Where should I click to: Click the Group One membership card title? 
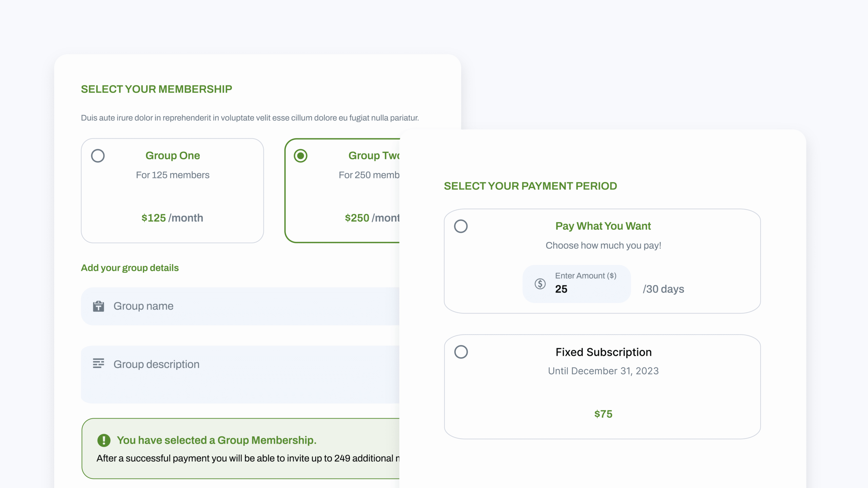[173, 156]
